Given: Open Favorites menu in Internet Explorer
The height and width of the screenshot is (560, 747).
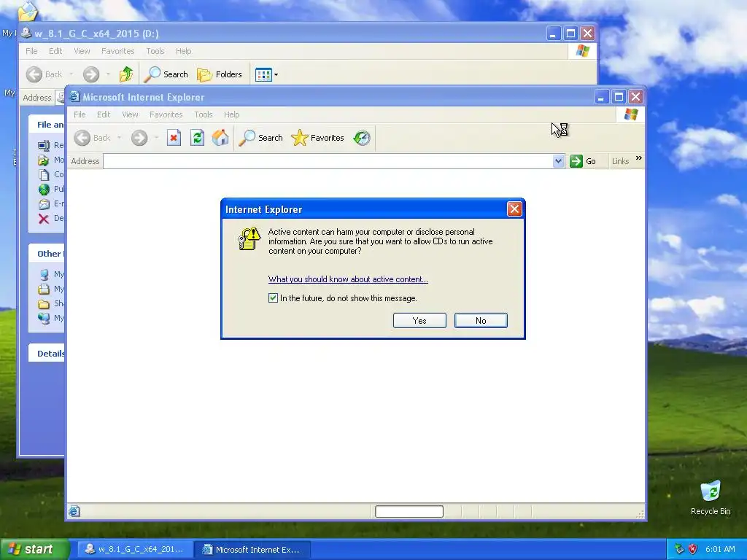Looking at the screenshot, I should [166, 114].
